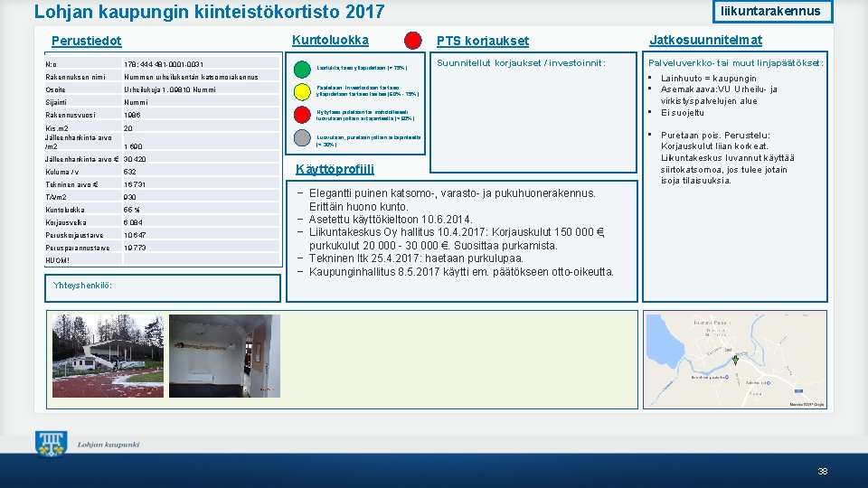
Task: Open the Kuntoluokka heading link
Action: (330, 41)
